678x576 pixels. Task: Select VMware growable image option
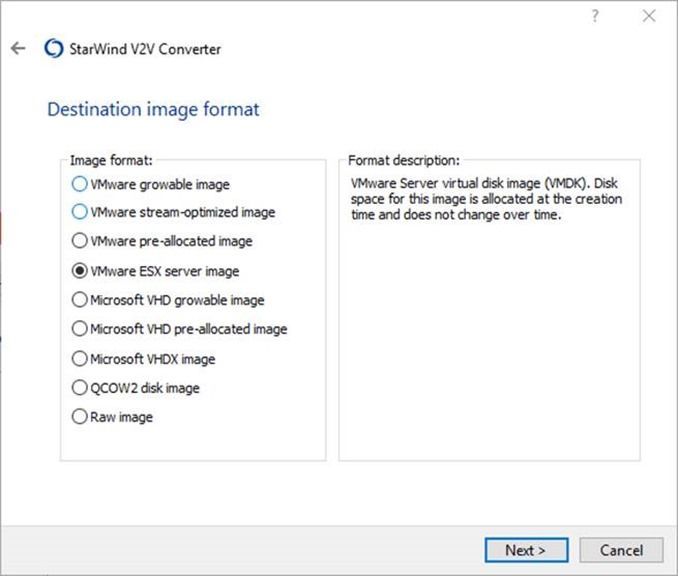150,184
